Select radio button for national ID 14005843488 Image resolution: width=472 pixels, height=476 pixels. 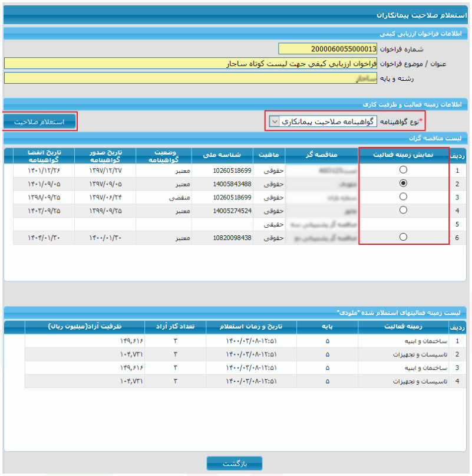click(403, 183)
